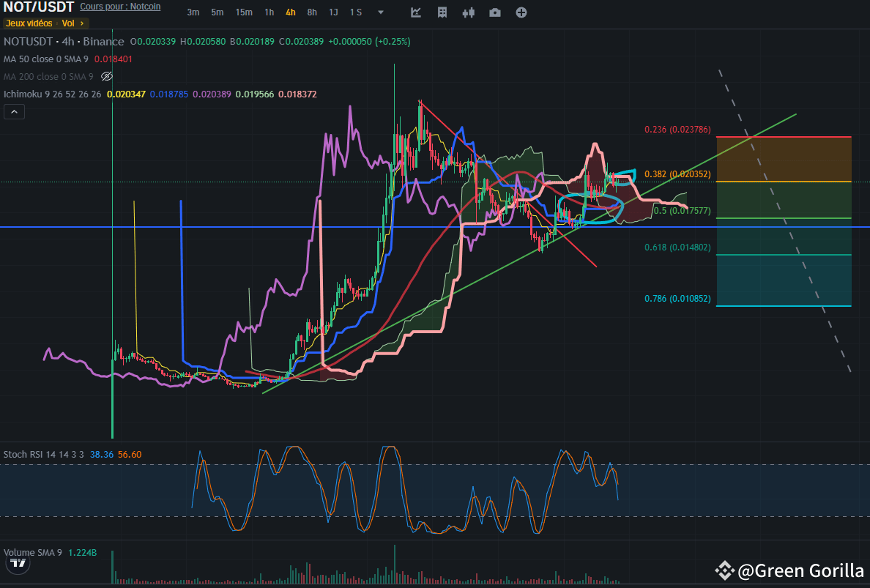Select the active 4h timeframe
Screen dimensions: 870x588
pyautogui.click(x=291, y=12)
